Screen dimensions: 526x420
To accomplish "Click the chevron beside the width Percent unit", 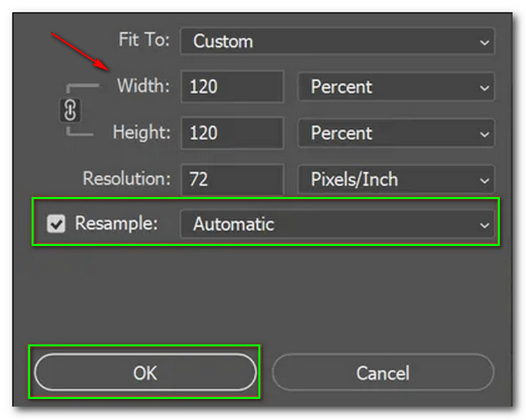I will point(483,87).
